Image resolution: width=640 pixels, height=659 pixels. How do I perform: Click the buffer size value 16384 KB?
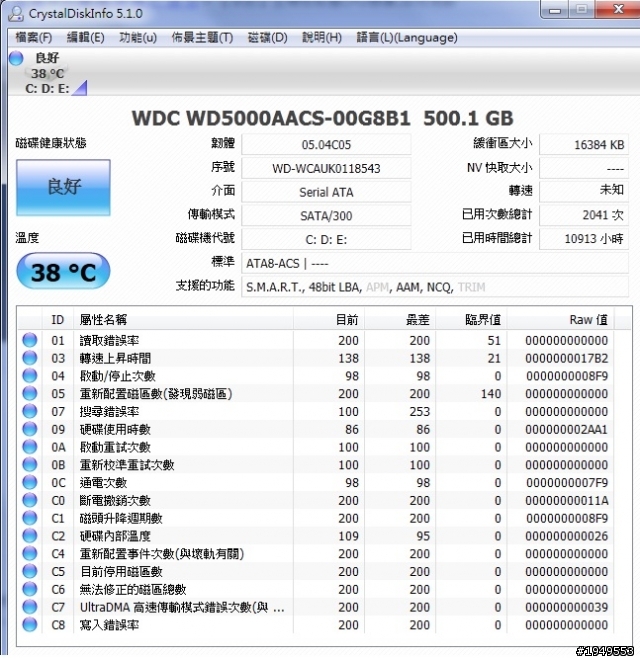pyautogui.click(x=584, y=145)
